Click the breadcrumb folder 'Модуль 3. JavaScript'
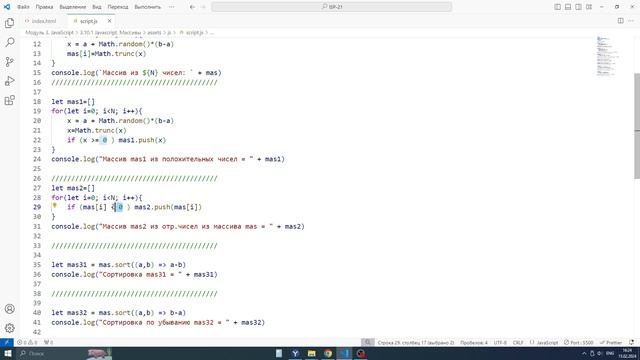This screenshot has height=360, width=640. (49, 32)
